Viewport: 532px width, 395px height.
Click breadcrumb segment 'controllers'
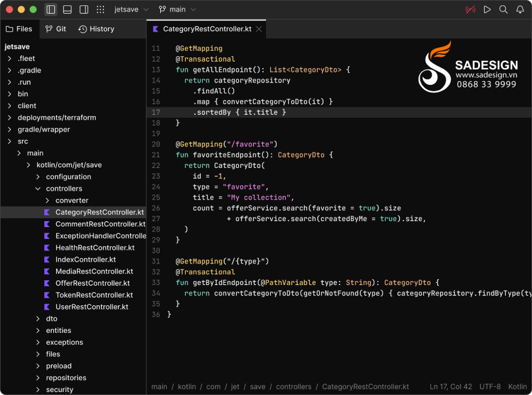pyautogui.click(x=293, y=387)
